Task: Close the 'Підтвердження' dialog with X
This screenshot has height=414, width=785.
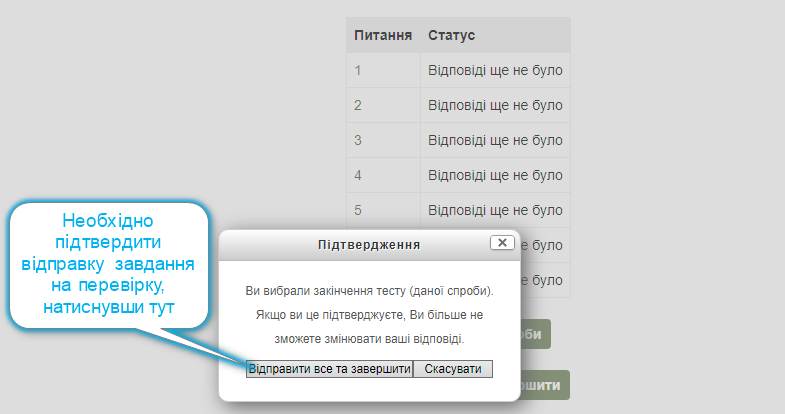Action: click(502, 243)
